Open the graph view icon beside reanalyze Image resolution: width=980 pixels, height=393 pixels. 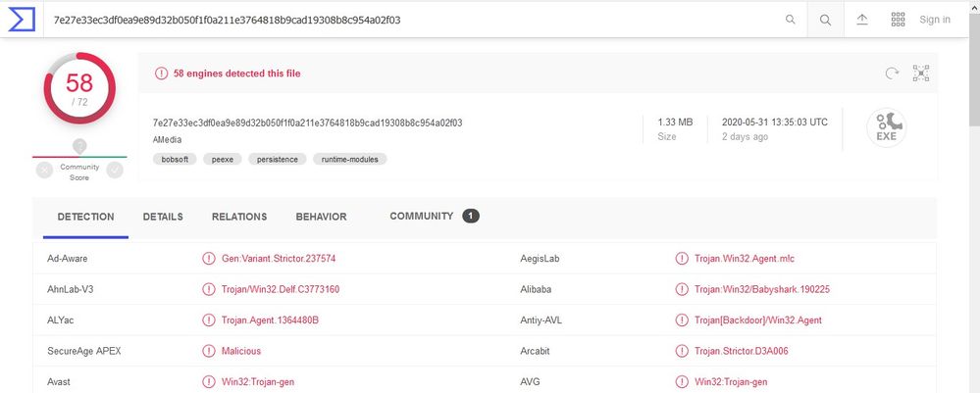pyautogui.click(x=920, y=74)
